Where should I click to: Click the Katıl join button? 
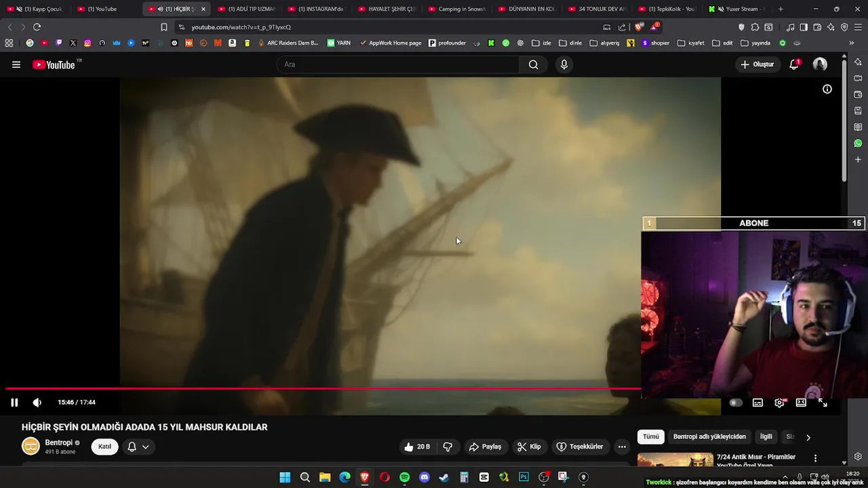[104, 447]
